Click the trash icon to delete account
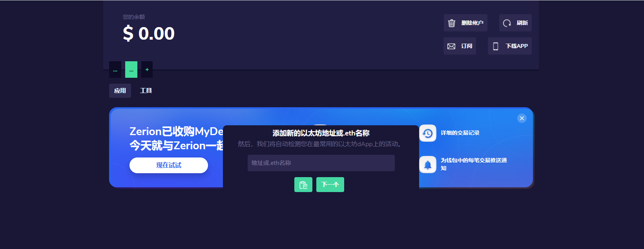Image resolution: width=644 pixels, height=249 pixels. [x=452, y=23]
